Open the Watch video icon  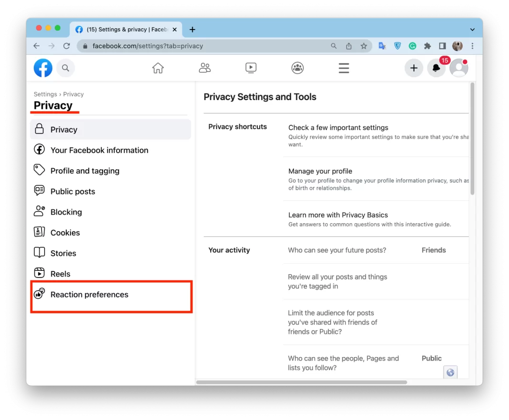251,68
